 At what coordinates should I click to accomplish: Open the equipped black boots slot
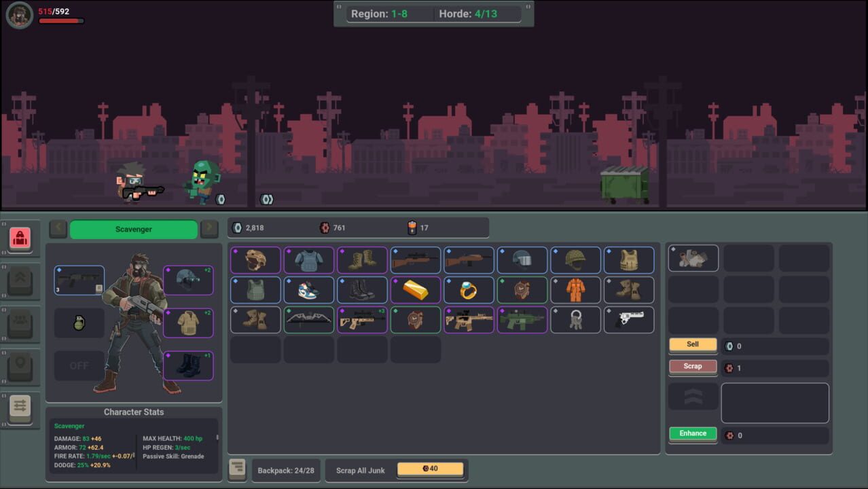[x=188, y=365]
